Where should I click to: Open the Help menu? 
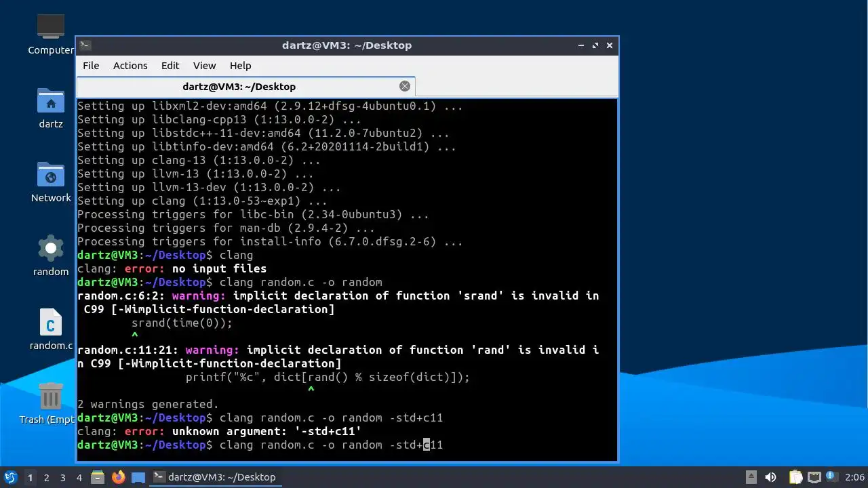point(241,66)
